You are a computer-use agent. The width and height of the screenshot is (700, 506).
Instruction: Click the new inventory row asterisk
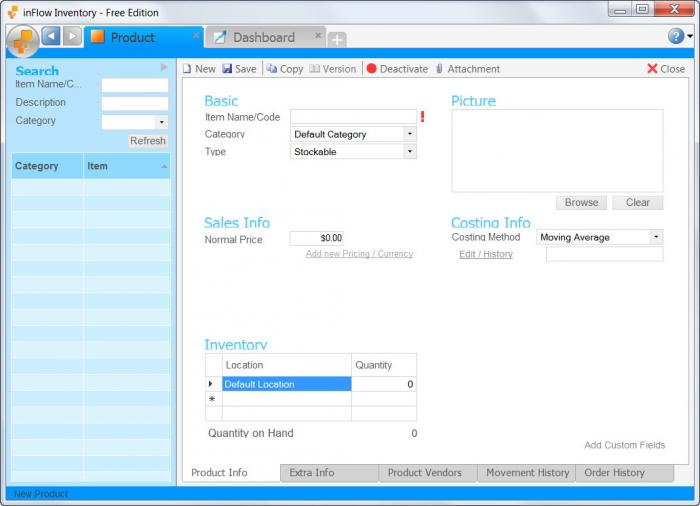click(212, 399)
